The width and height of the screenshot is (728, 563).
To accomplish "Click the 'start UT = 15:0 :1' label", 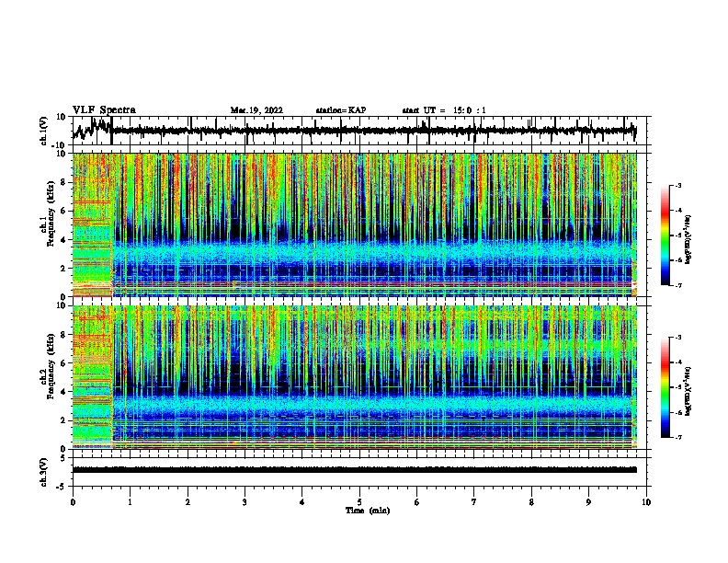I will coord(444,110).
